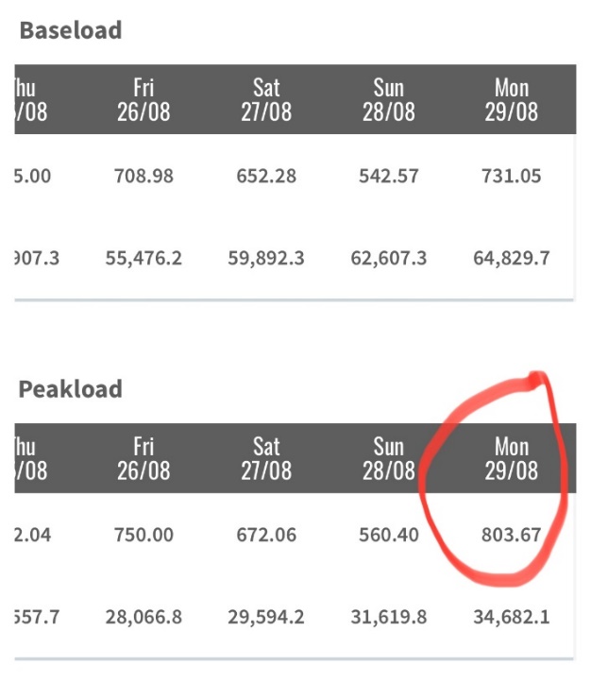Click the Baseload volume 59,892.3
Image resolution: width=591 pixels, height=700 pixels.
(x=266, y=258)
